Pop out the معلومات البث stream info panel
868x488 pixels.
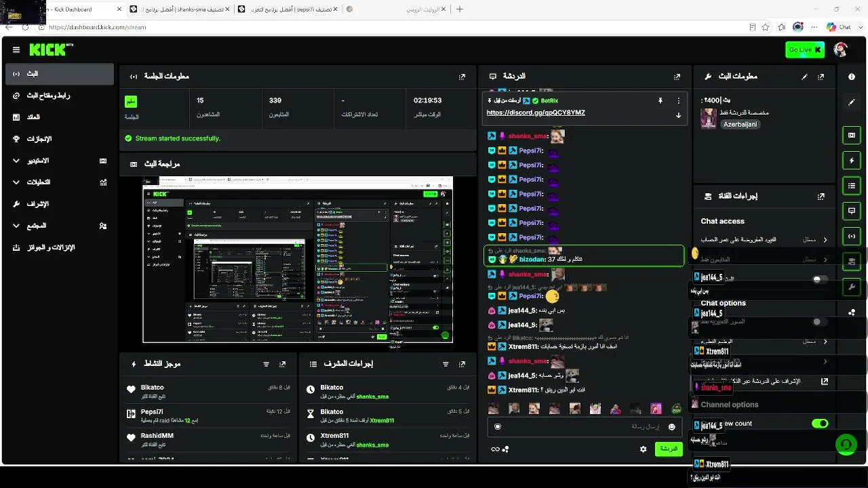coord(821,77)
